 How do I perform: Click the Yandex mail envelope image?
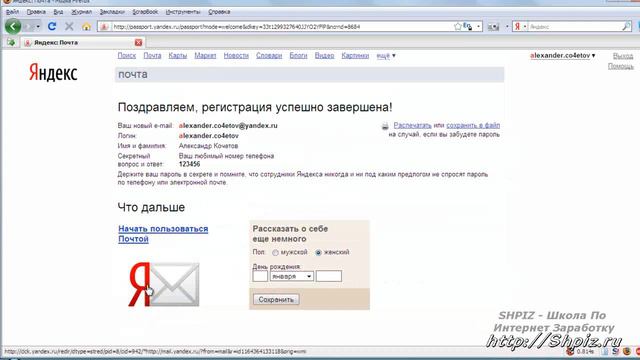(164, 284)
